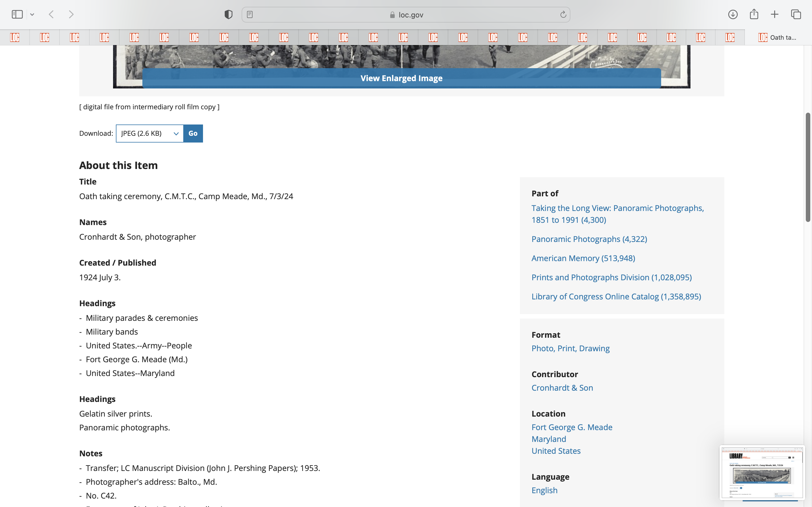
Task: Open the privacy report shield icon
Action: [228, 14]
